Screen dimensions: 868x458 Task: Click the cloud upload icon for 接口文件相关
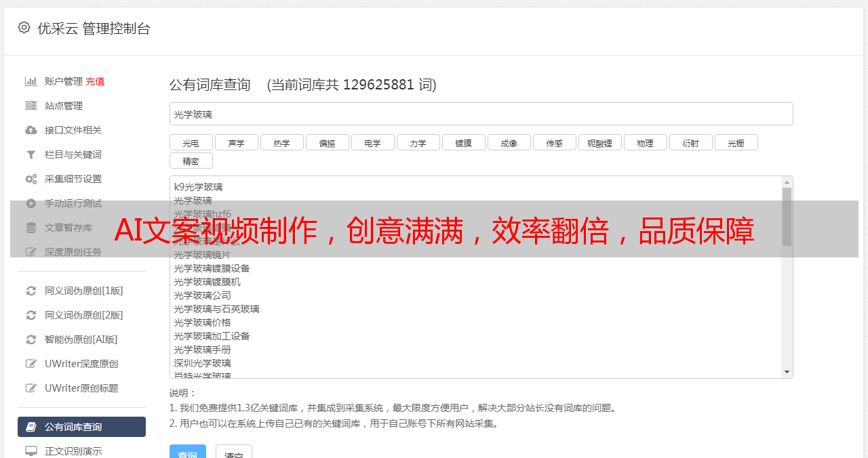click(31, 130)
